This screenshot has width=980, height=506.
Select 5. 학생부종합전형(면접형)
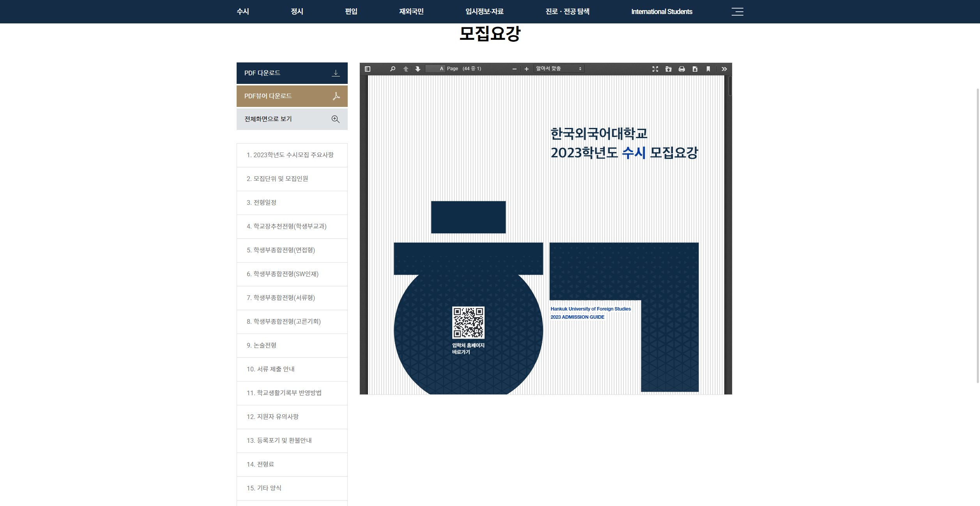(x=292, y=250)
